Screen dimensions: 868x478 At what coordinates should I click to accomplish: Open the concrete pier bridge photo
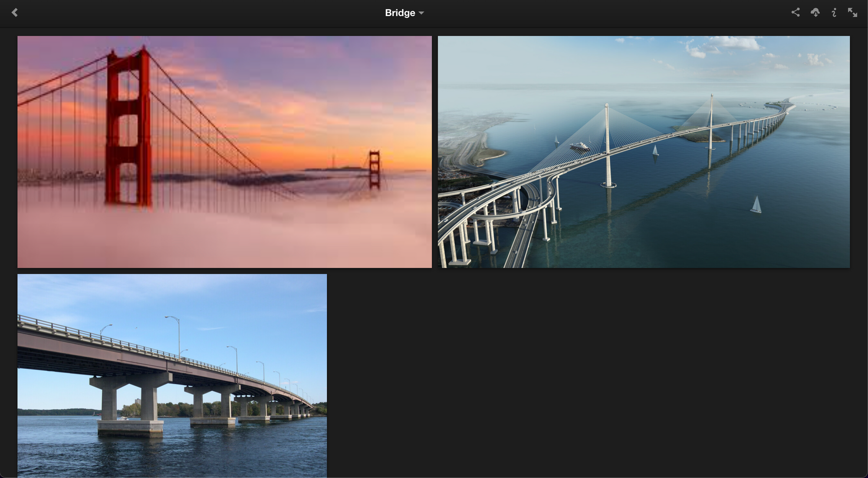pyautogui.click(x=172, y=376)
